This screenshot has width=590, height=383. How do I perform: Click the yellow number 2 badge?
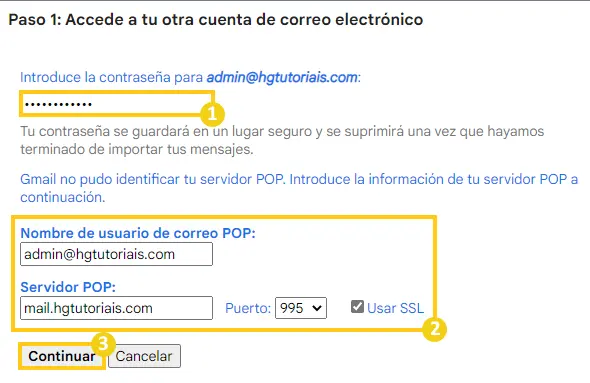[435, 329]
